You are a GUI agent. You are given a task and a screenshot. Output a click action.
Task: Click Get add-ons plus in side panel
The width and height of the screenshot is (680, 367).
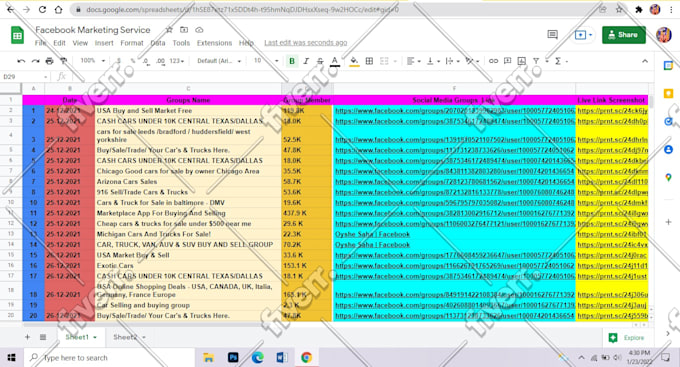668,222
